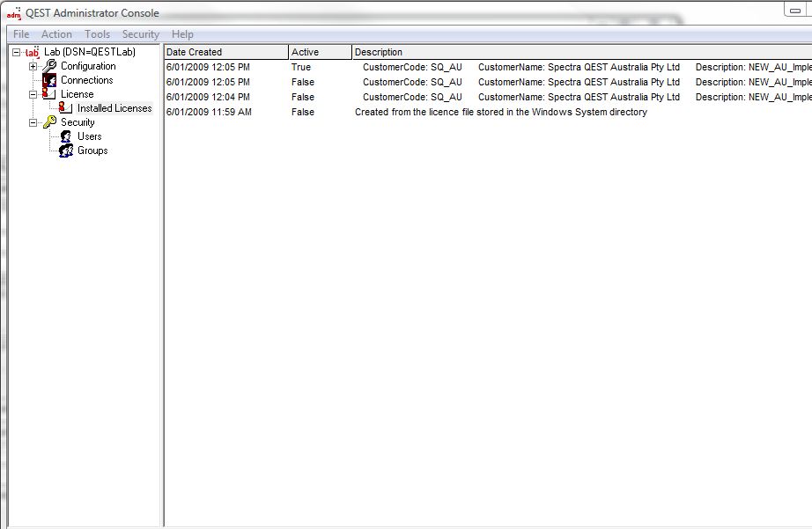Expand the Configuration tree node
Viewport: 812px width, 529px height.
[x=33, y=67]
